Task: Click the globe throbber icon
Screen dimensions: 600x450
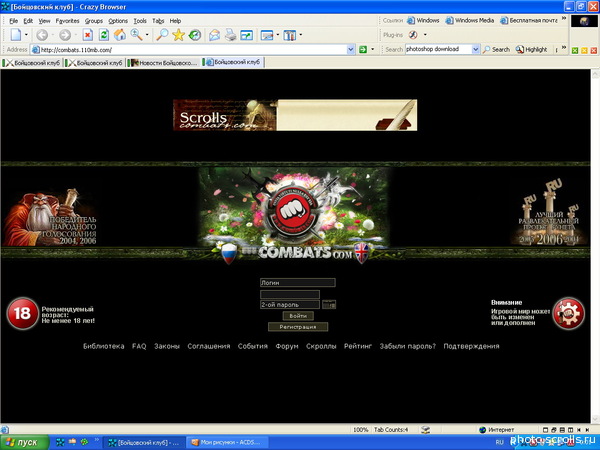Action: pyautogui.click(x=584, y=21)
